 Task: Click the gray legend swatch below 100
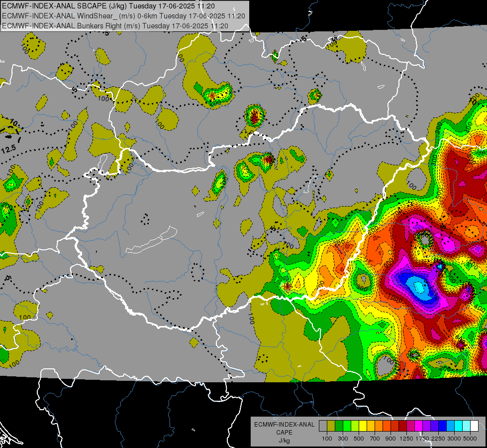(x=323, y=426)
